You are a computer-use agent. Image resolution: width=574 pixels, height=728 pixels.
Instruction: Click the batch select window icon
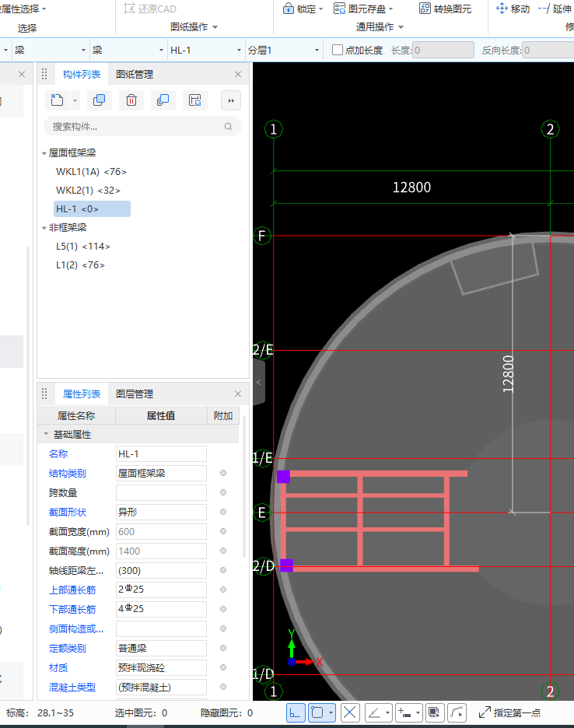[434, 712]
